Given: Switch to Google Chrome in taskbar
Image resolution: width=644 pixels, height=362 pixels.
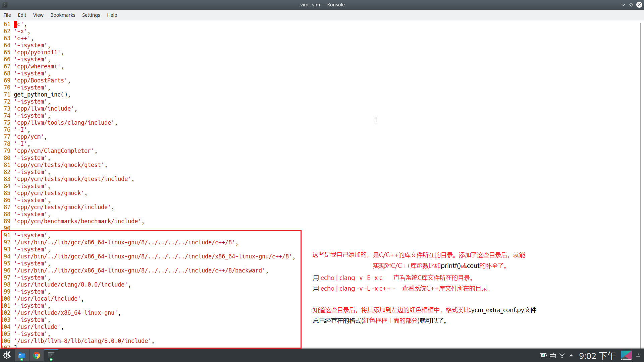Looking at the screenshot, I should coord(37,355).
